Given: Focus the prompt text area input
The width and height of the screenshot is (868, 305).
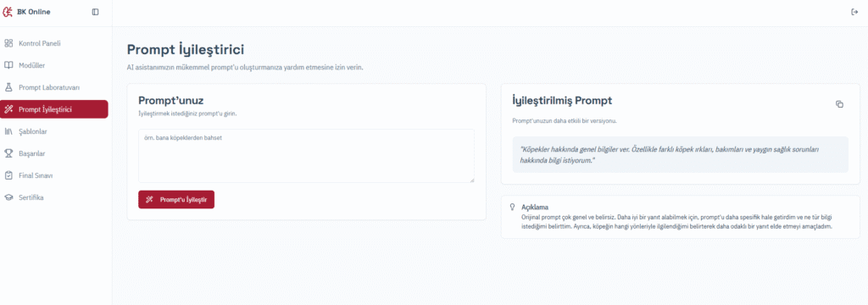Looking at the screenshot, I should point(306,156).
